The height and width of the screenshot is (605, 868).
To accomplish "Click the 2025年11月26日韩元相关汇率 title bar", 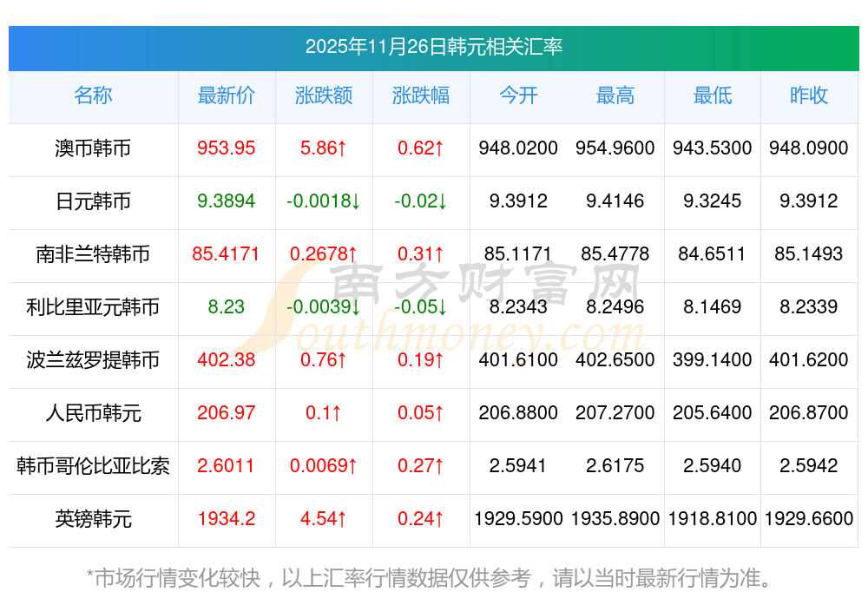I will click(434, 47).
